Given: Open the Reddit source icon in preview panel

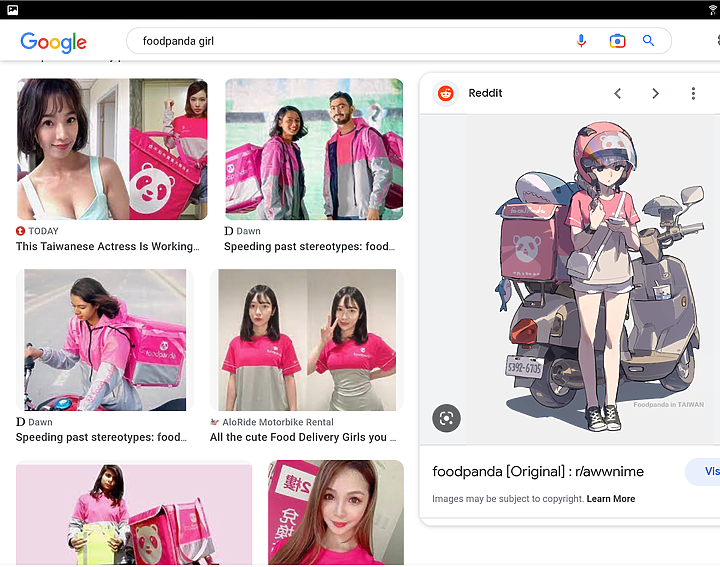Looking at the screenshot, I should (445, 93).
